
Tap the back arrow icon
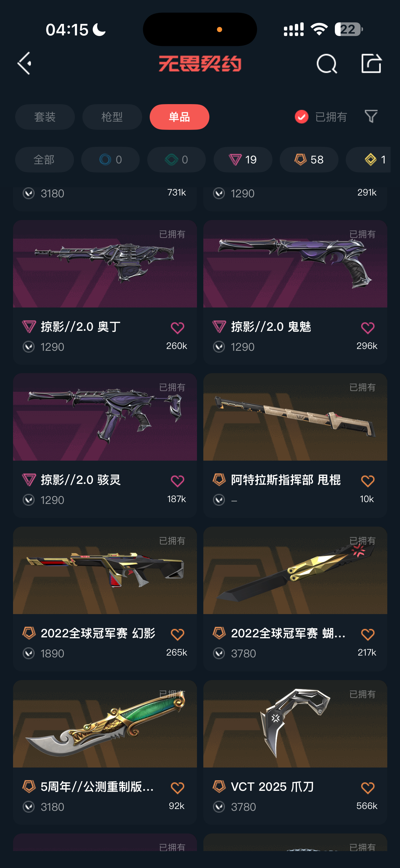(24, 63)
